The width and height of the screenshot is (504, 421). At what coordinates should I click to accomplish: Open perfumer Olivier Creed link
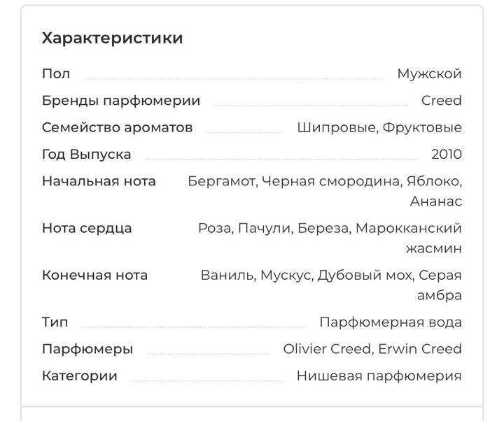(328, 349)
